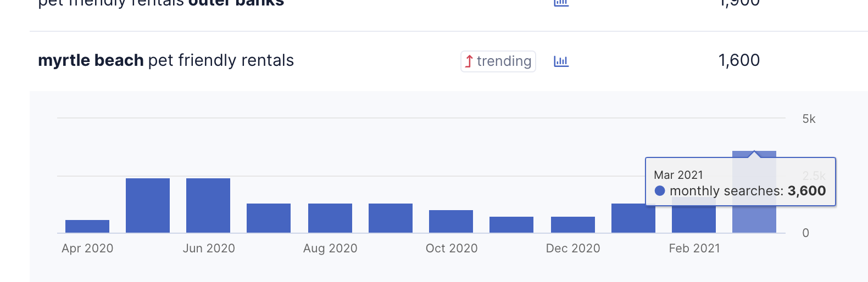This screenshot has height=282, width=868.
Task: Click the Jun 2020 bar in the chart
Action: click(208, 206)
